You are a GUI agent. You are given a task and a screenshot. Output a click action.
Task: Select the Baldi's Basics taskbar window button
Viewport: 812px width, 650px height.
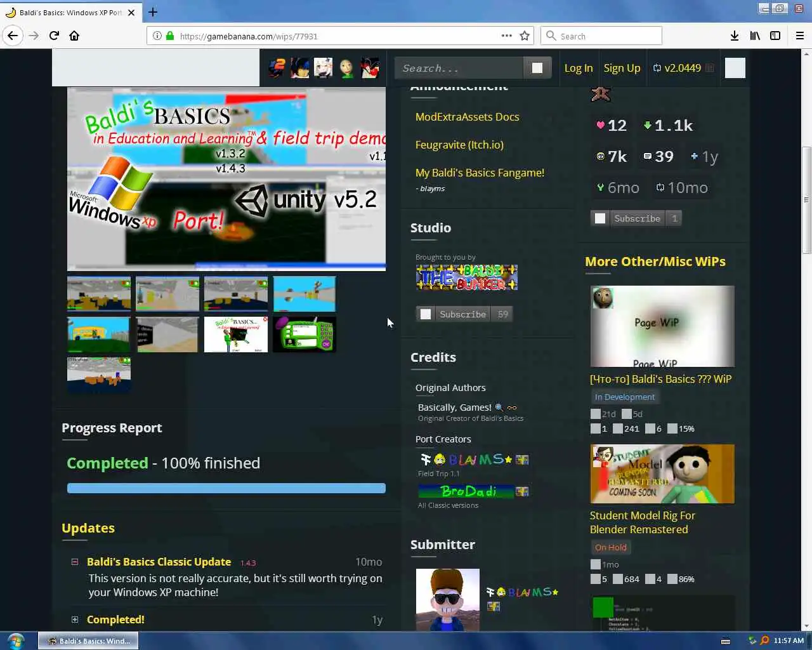coord(88,640)
